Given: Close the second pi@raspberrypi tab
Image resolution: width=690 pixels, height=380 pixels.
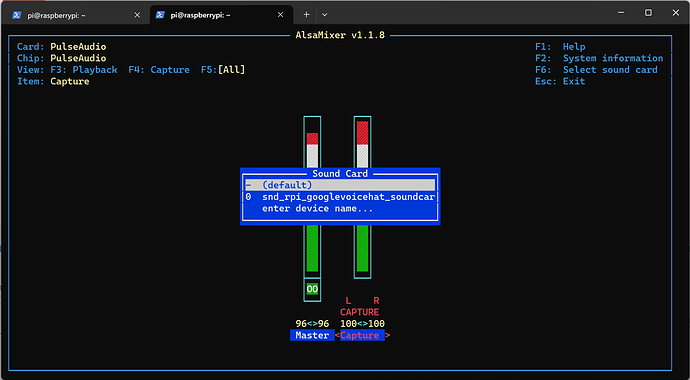Looking at the screenshot, I should pyautogui.click(x=280, y=15).
